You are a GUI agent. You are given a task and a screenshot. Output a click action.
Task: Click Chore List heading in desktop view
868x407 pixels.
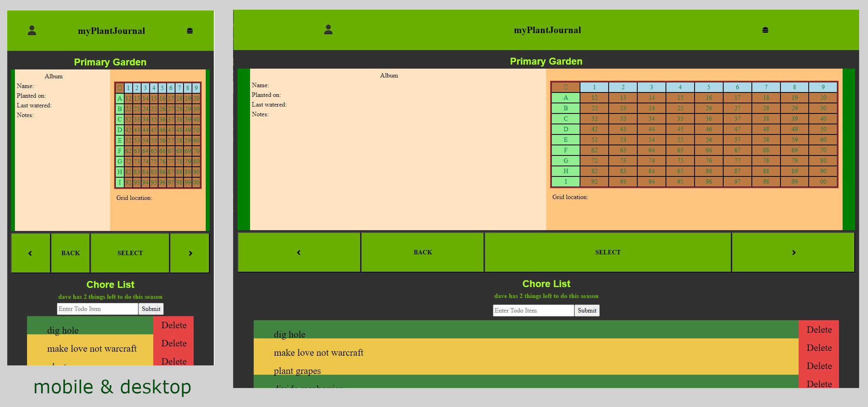click(x=546, y=284)
